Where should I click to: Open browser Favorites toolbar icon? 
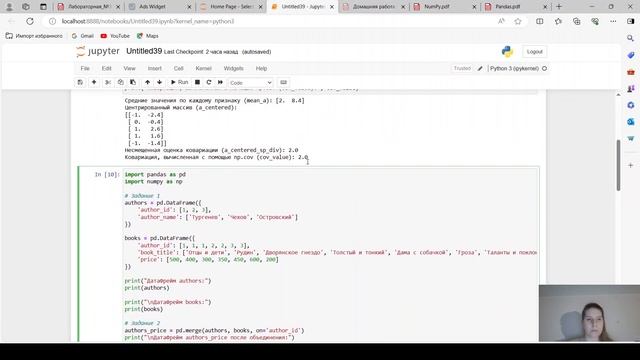pos(558,21)
